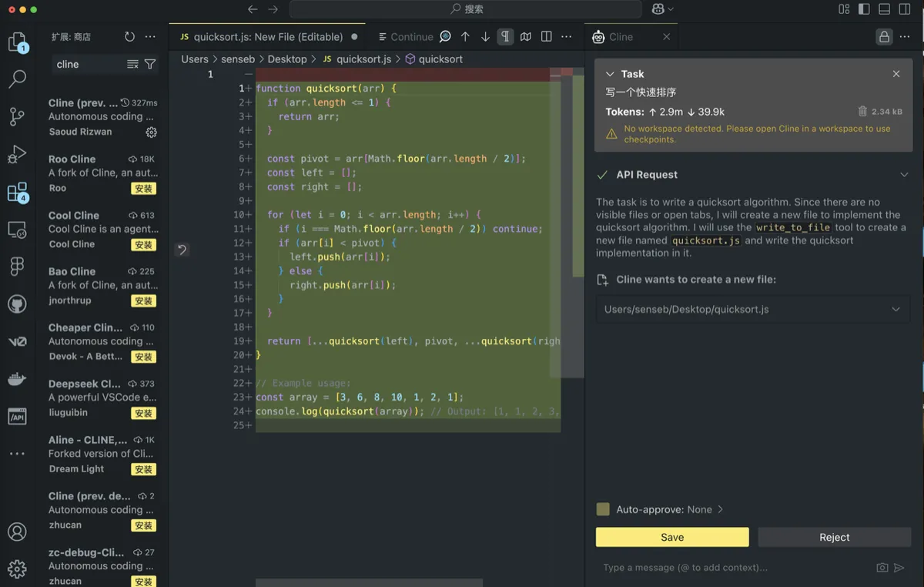This screenshot has width=924, height=587.
Task: Open Run and Debug view
Action: [x=17, y=154]
